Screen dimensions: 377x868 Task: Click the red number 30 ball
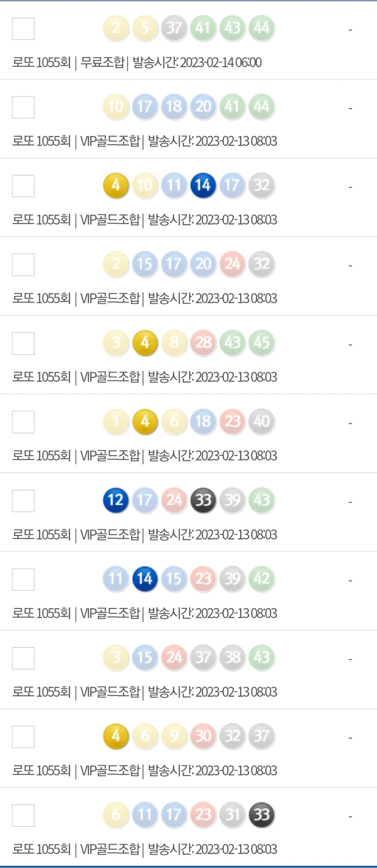point(203,736)
